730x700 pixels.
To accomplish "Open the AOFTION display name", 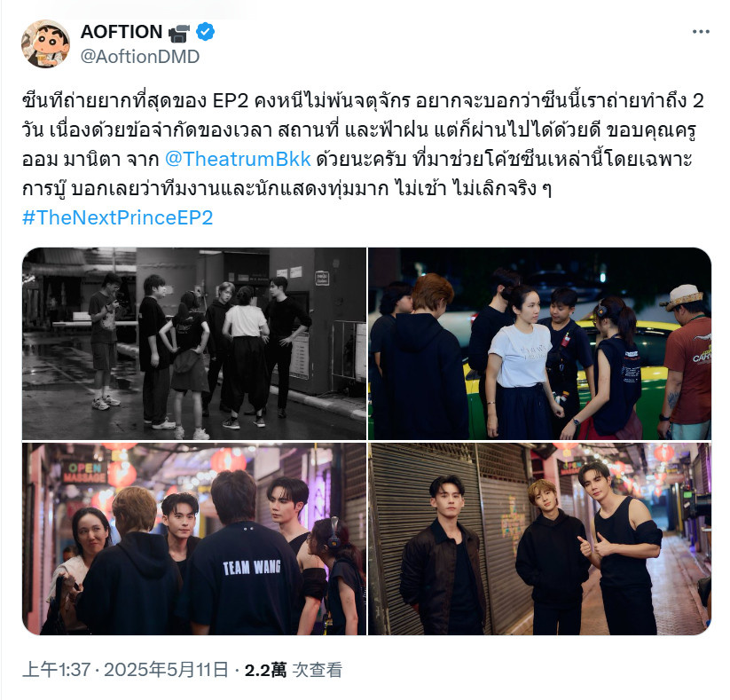I will 122,32.
